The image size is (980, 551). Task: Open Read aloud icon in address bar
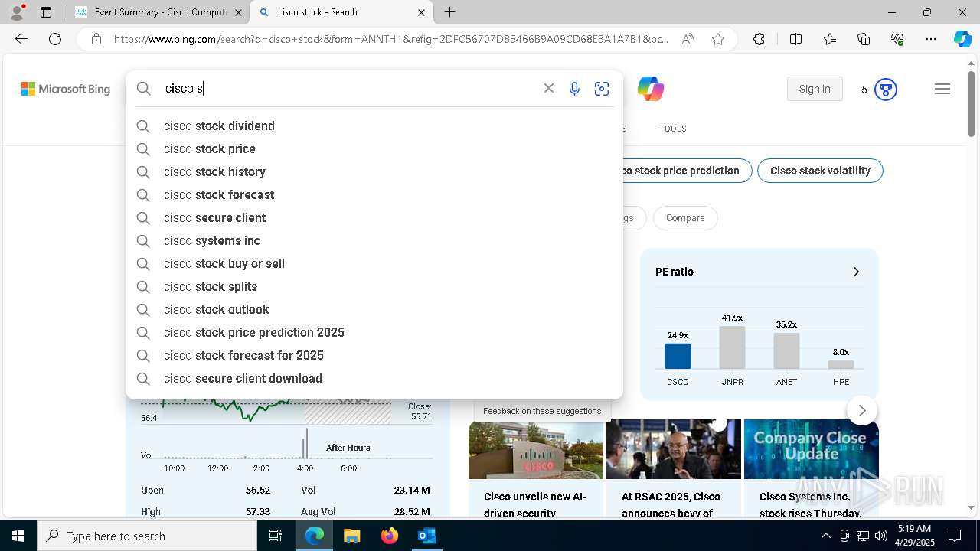[x=688, y=39]
